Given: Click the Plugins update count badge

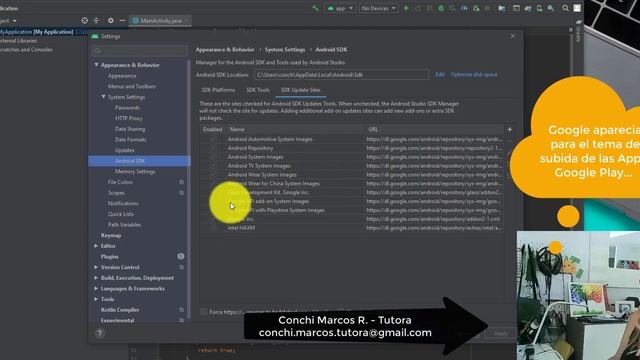Looking at the screenshot, I should (181, 256).
